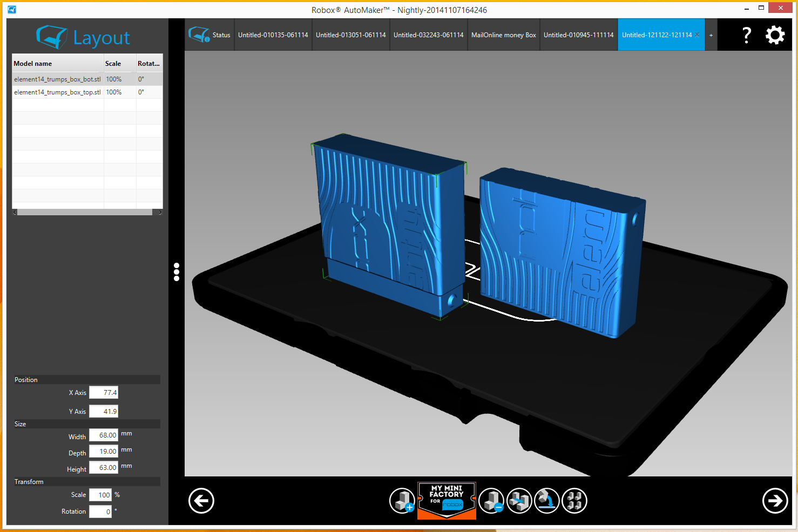Open help with the question mark
798x532 pixels.
pos(747,35)
